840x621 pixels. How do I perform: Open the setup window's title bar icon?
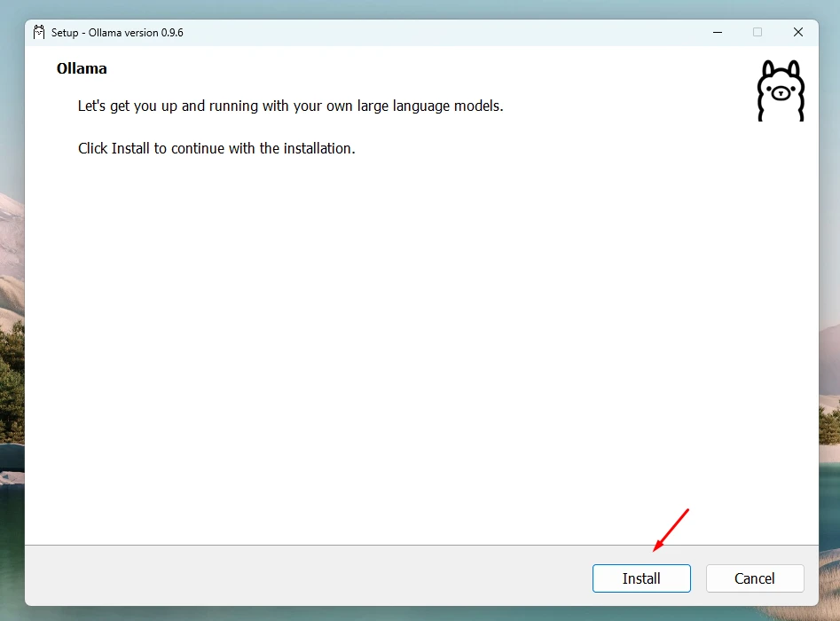tap(39, 32)
